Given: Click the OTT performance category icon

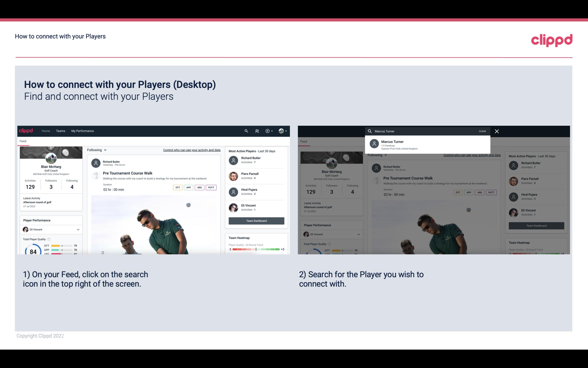Looking at the screenshot, I should click(177, 187).
